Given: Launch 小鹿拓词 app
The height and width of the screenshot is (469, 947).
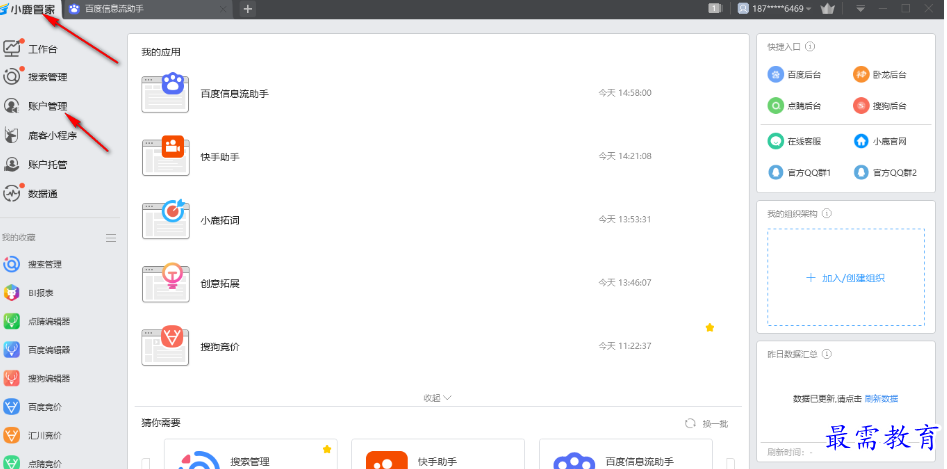Looking at the screenshot, I should click(x=220, y=220).
